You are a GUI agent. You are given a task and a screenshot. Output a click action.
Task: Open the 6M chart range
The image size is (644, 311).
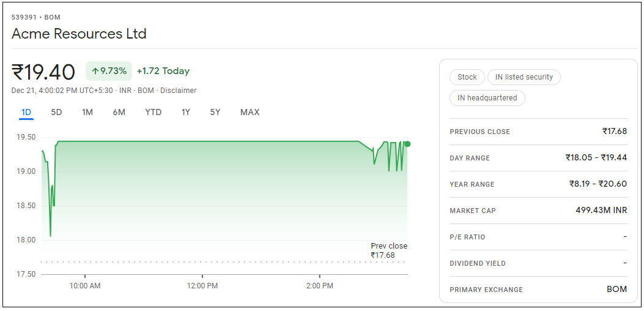tap(119, 112)
